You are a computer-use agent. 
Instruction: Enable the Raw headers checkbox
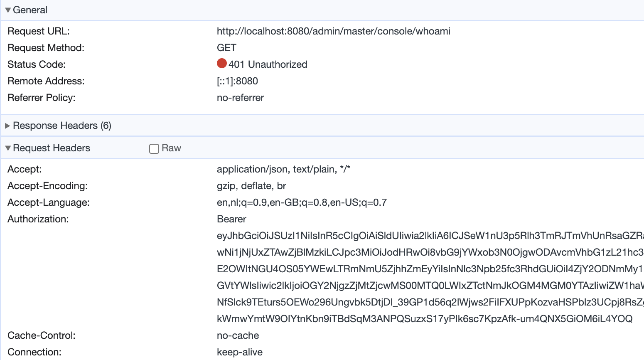(x=154, y=148)
